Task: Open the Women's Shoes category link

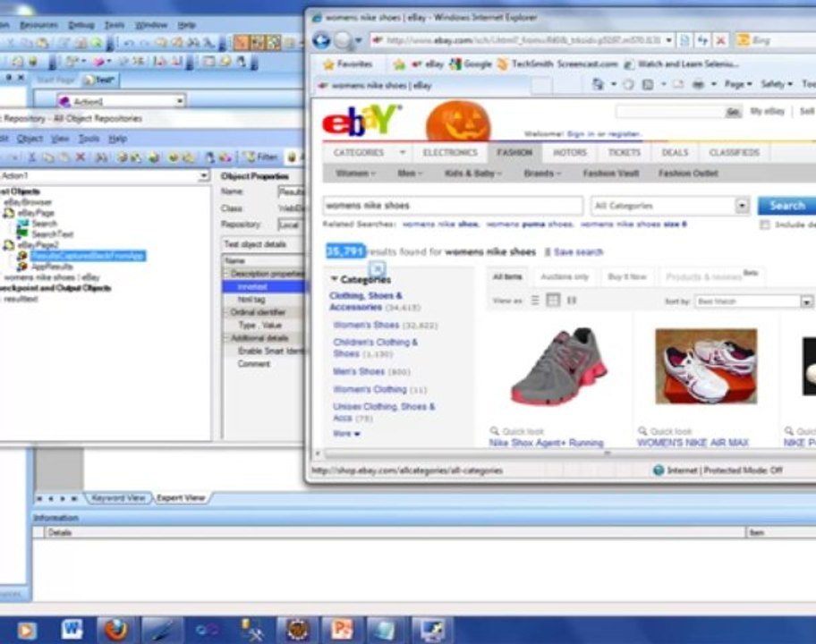Action: [x=366, y=325]
